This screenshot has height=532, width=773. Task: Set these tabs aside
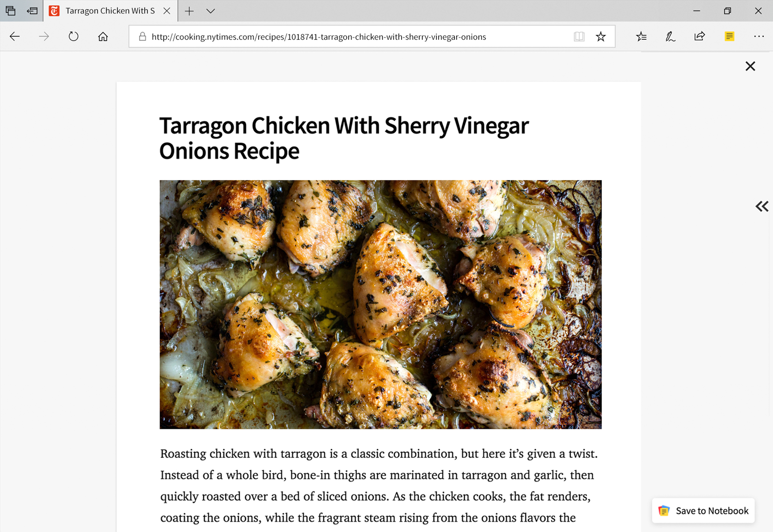pyautogui.click(x=32, y=11)
